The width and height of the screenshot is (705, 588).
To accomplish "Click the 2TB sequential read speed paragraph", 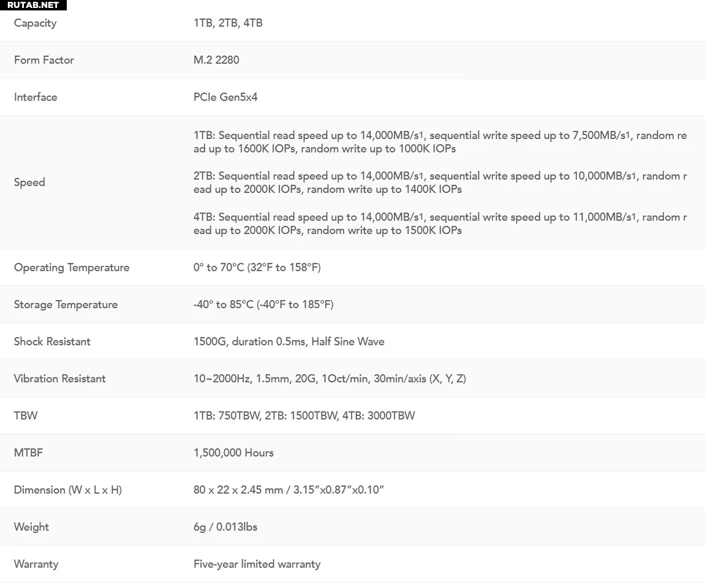I will tap(440, 183).
